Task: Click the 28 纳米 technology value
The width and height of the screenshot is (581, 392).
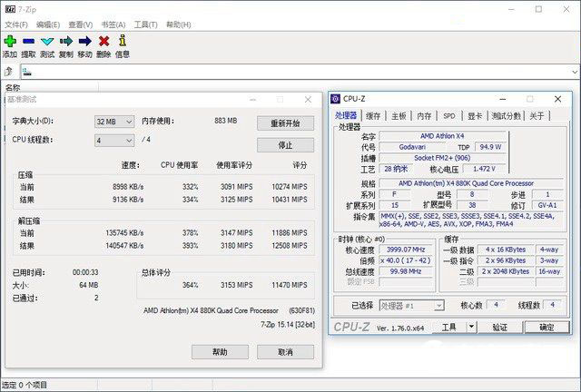Action: click(396, 169)
